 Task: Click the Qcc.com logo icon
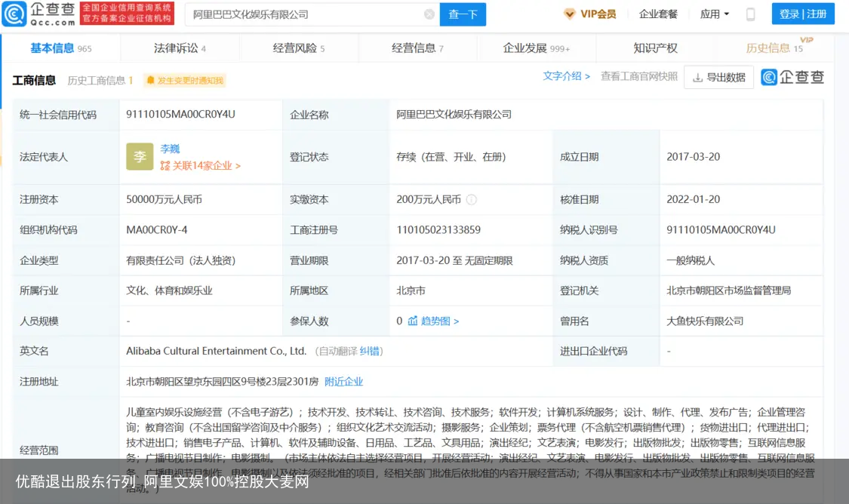14,14
